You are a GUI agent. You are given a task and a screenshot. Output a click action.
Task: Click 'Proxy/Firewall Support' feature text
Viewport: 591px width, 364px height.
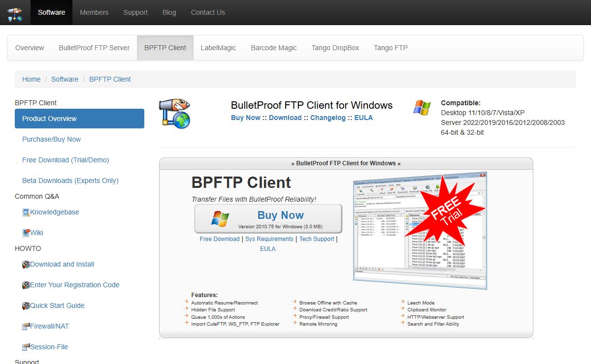pyautogui.click(x=324, y=317)
